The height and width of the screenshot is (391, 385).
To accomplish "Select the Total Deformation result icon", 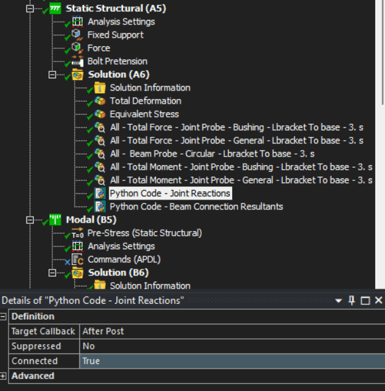I will [100, 101].
